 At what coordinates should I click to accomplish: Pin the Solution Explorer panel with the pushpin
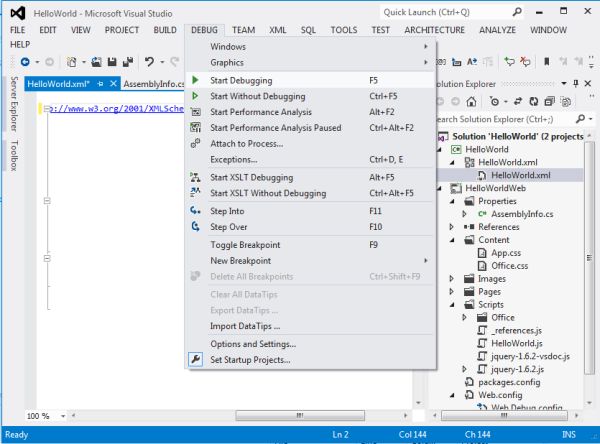pyautogui.click(x=576, y=83)
